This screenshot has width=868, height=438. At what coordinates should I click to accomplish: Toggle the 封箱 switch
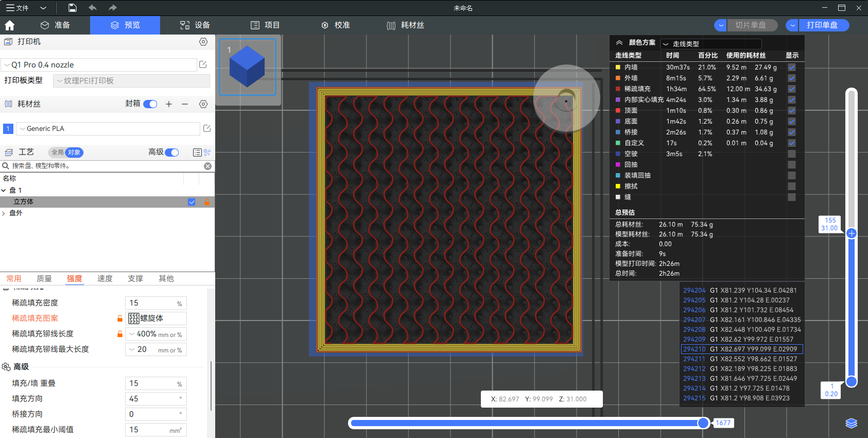(150, 104)
